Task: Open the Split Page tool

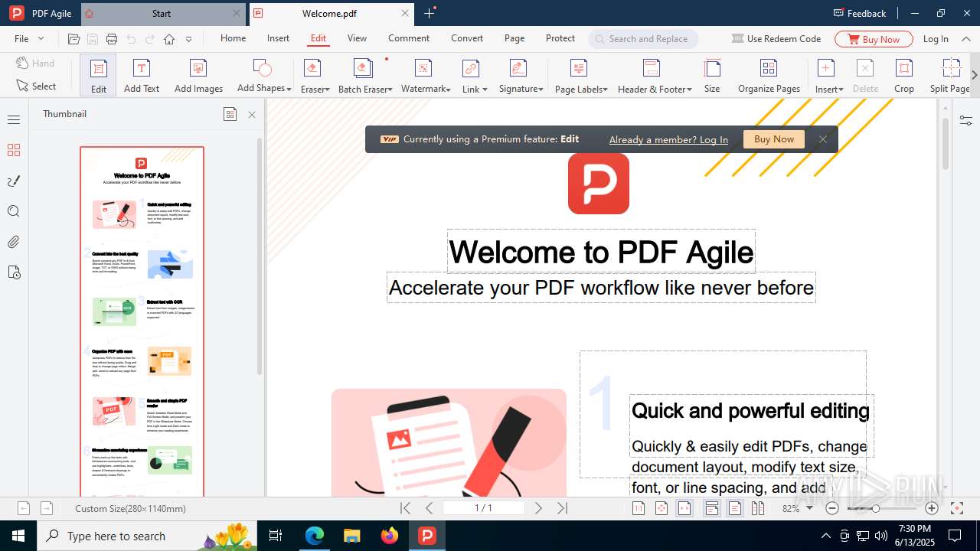Action: coord(949,75)
